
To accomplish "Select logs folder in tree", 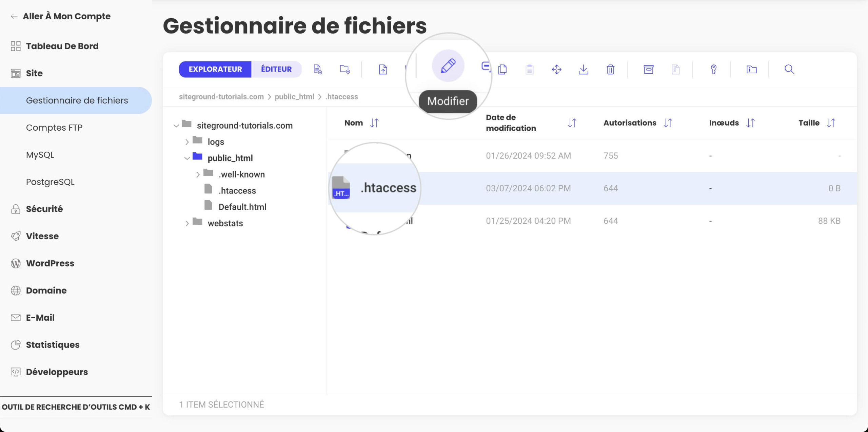I will tap(216, 142).
